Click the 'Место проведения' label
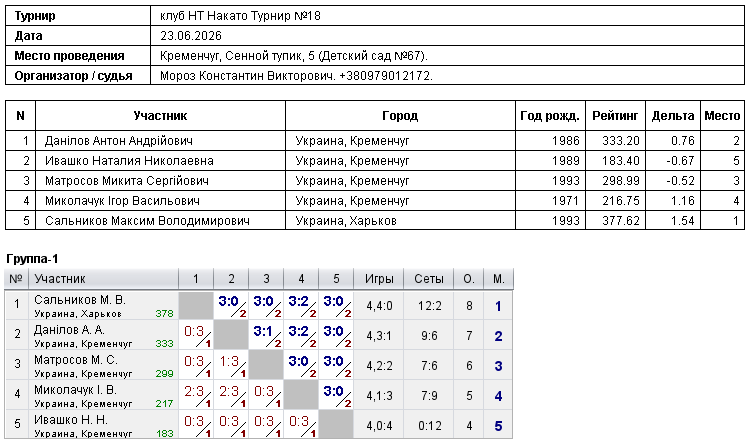 (x=69, y=56)
